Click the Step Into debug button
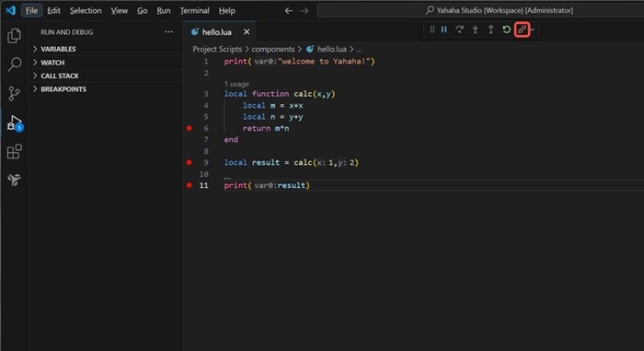Image resolution: width=644 pixels, height=351 pixels. point(476,29)
